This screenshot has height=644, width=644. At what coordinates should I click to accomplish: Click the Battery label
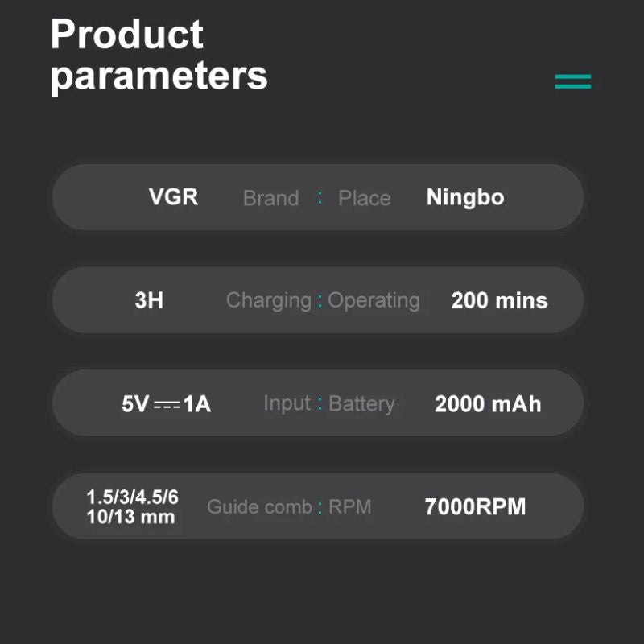(361, 404)
